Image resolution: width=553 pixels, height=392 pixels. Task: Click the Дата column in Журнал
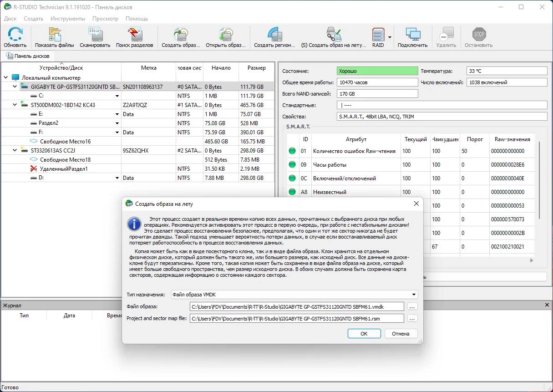(69, 315)
